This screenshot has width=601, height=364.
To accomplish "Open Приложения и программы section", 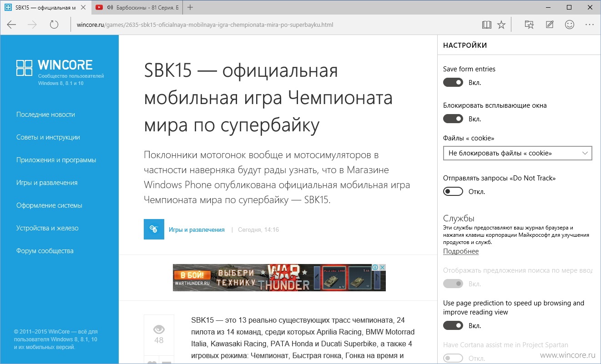I will [x=56, y=160].
